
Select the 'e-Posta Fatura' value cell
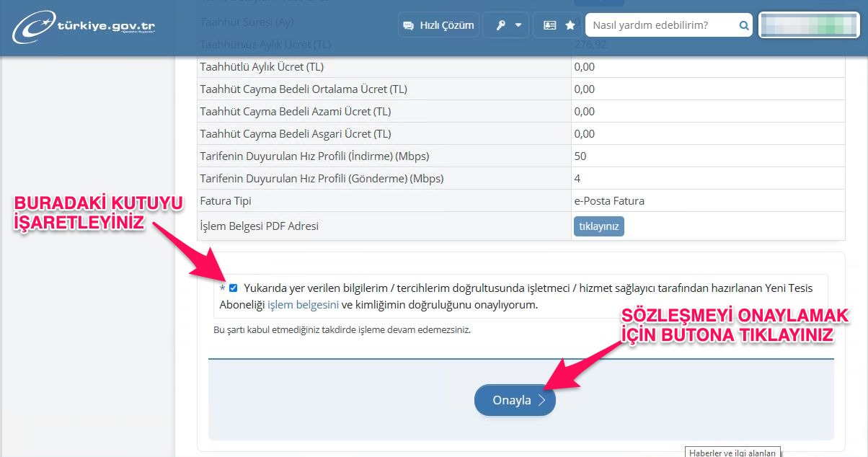(609, 201)
